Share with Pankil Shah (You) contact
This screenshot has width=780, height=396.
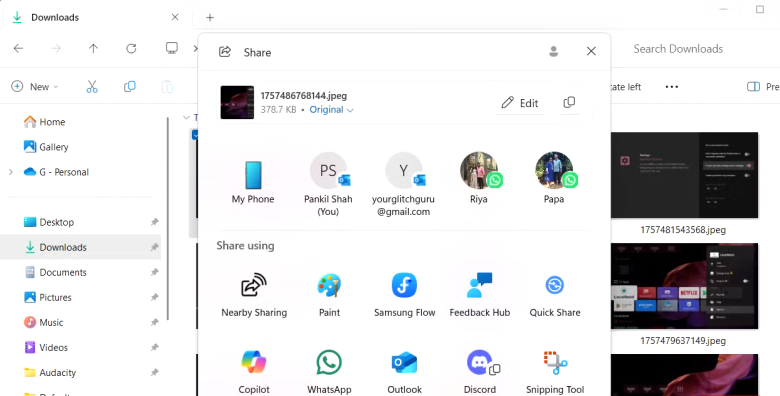(328, 184)
